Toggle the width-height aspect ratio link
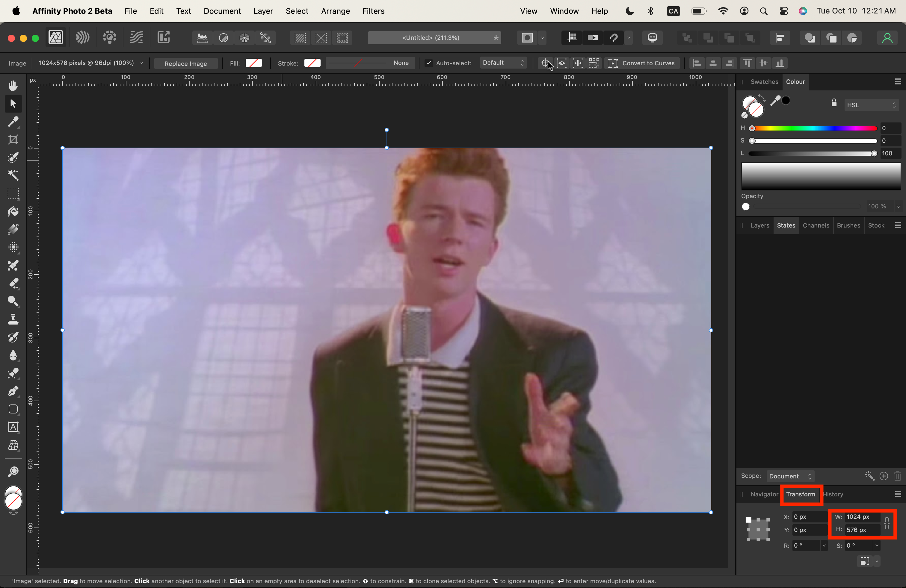Viewport: 906px width, 588px height. pyautogui.click(x=887, y=523)
